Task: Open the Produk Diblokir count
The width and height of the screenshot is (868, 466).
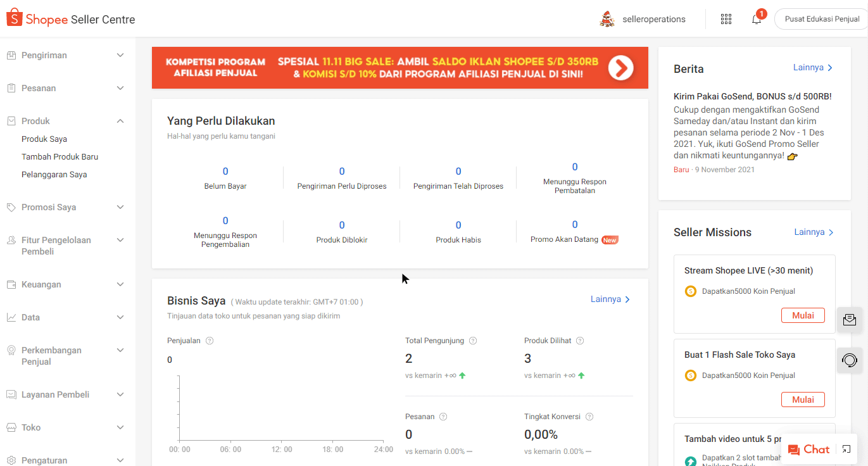Action: pyautogui.click(x=342, y=225)
